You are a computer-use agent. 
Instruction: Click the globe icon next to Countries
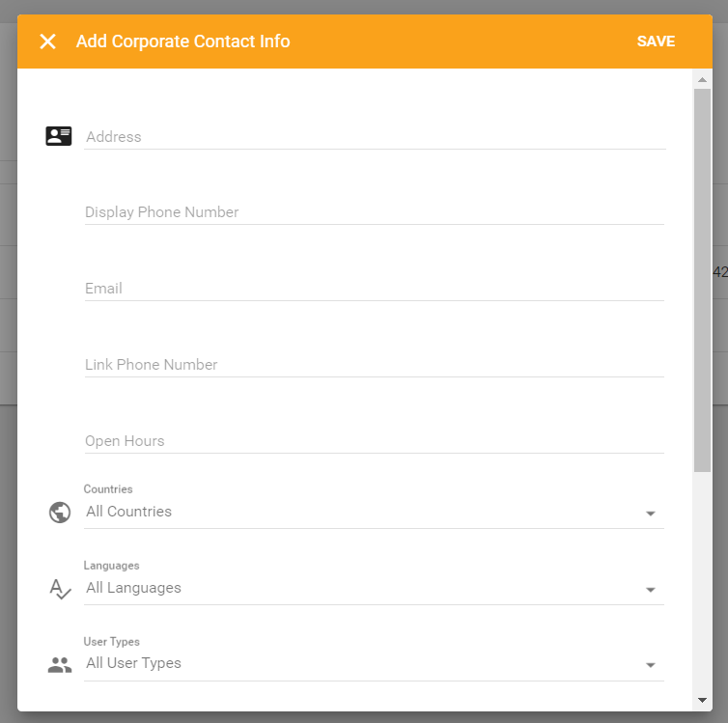[60, 513]
